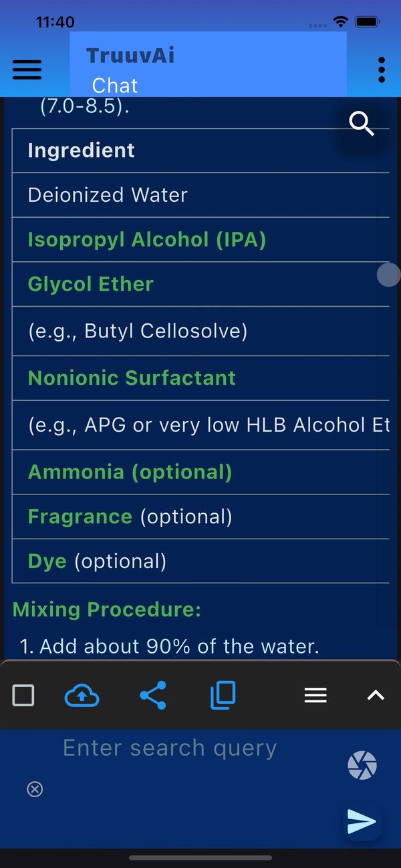
Task: Tap the send arrow button
Action: click(362, 821)
